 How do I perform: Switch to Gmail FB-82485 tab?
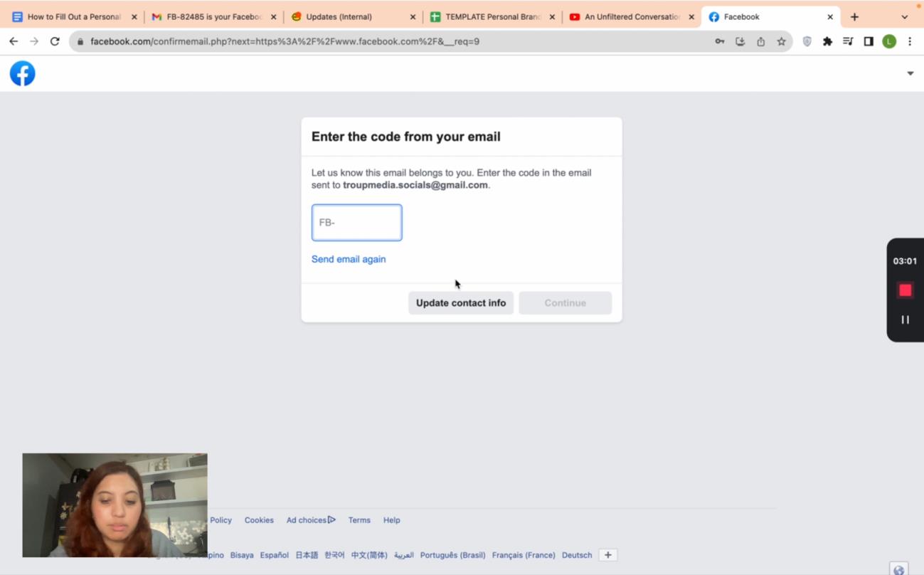tap(213, 16)
